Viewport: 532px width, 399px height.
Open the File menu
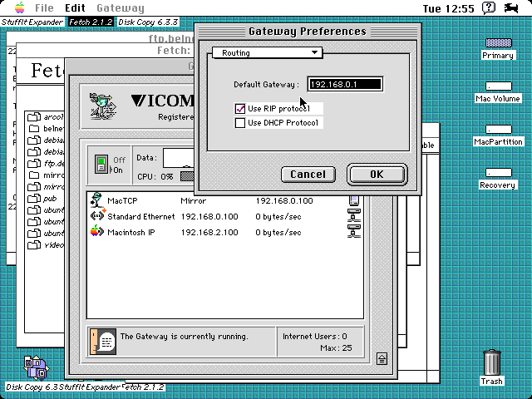click(44, 7)
